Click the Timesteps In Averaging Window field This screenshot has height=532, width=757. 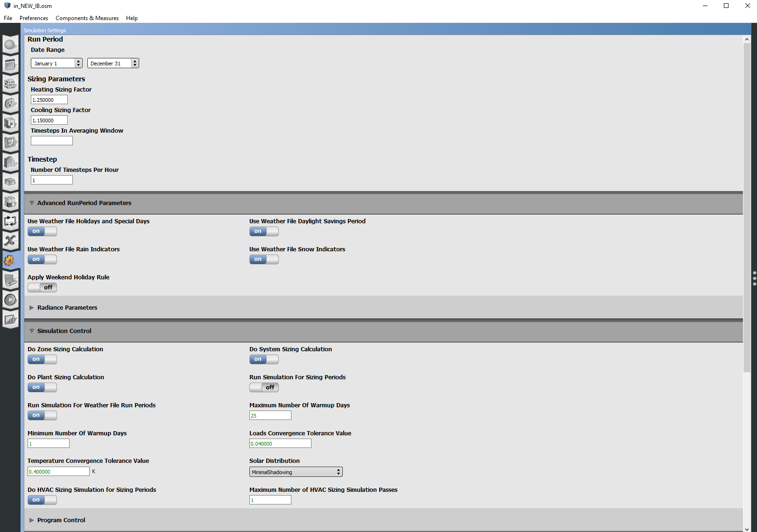52,141
